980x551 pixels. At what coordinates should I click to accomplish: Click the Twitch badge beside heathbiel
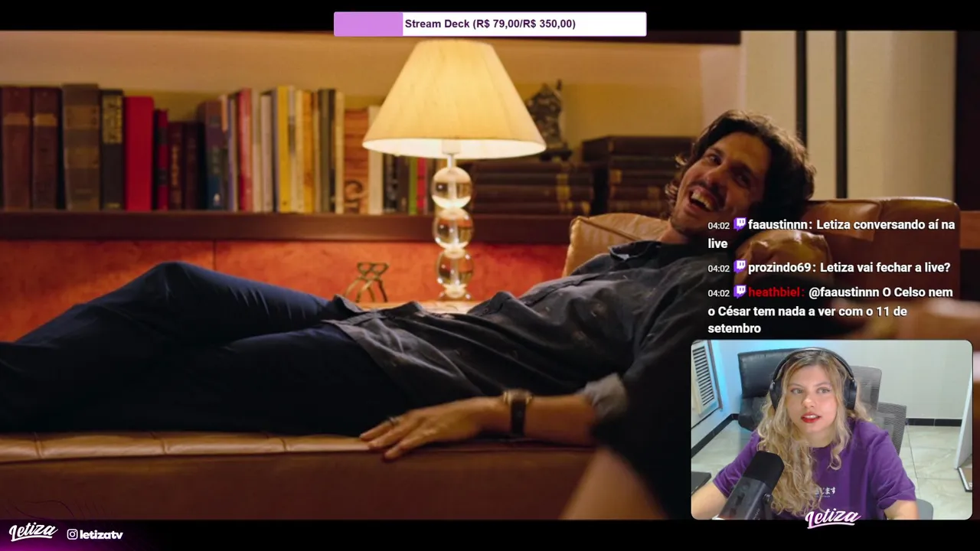click(740, 292)
